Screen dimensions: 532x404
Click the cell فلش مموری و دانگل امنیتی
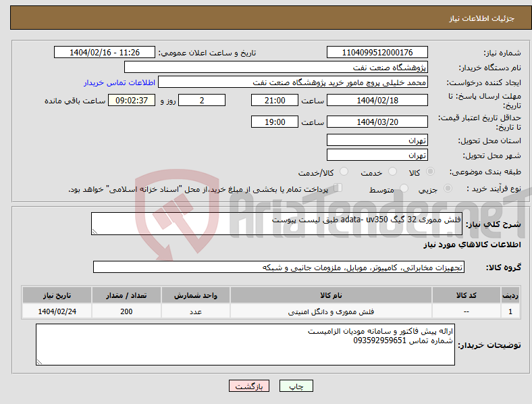coord(331,311)
